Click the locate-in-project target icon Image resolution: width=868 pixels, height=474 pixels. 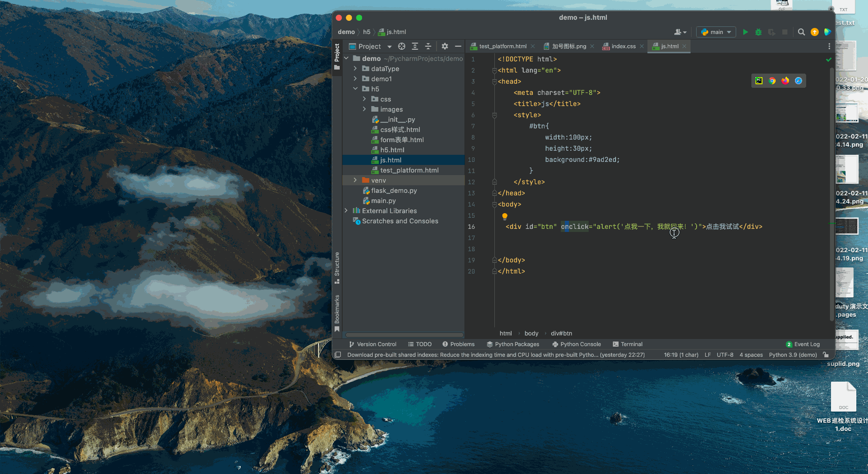(402, 46)
